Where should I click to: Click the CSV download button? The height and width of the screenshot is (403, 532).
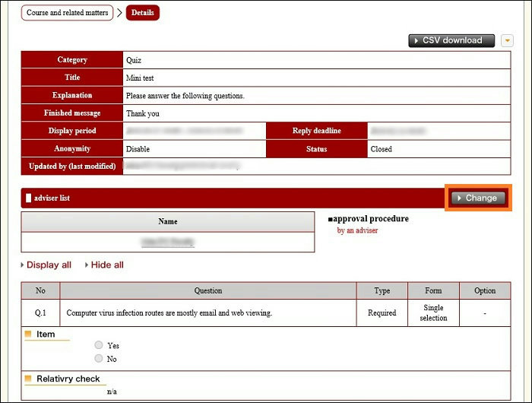452,40
